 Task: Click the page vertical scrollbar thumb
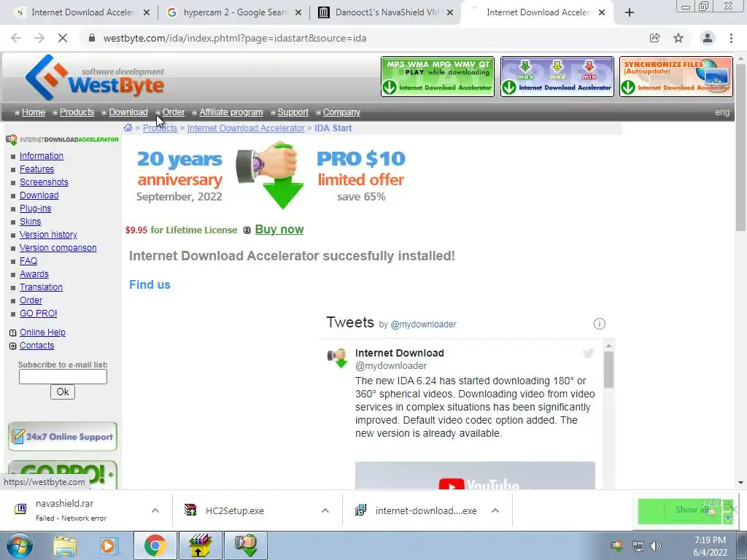pos(740,147)
